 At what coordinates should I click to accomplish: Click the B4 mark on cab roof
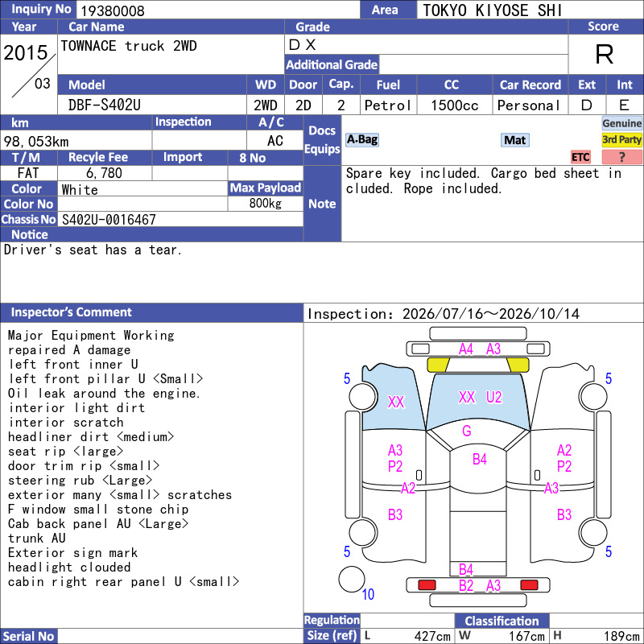479,459
